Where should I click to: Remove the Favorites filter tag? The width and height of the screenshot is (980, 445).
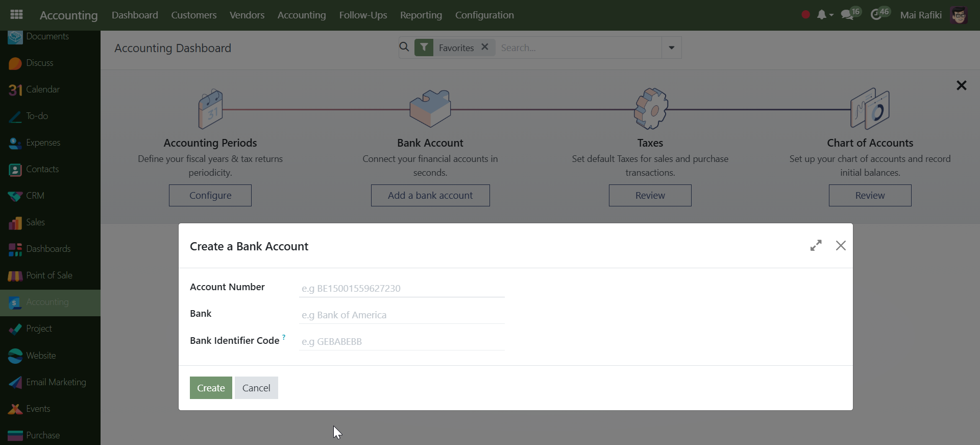[x=485, y=47]
